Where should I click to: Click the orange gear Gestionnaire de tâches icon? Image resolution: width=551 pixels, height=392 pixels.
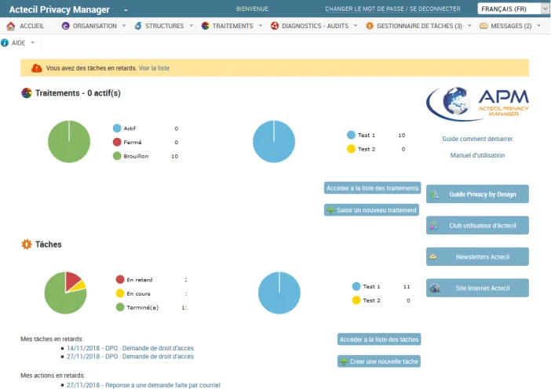point(370,26)
